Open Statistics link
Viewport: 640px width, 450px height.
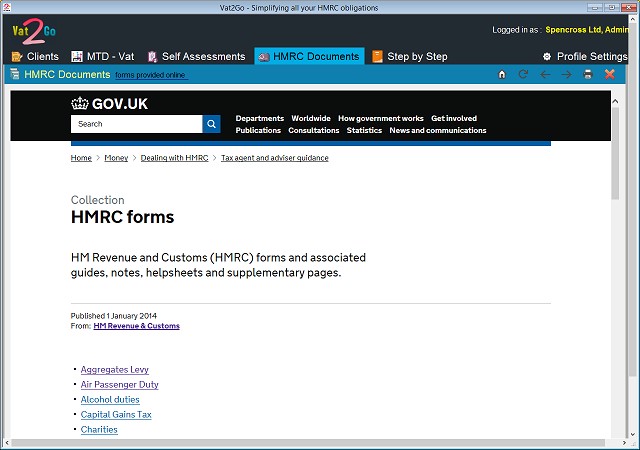coord(364,130)
